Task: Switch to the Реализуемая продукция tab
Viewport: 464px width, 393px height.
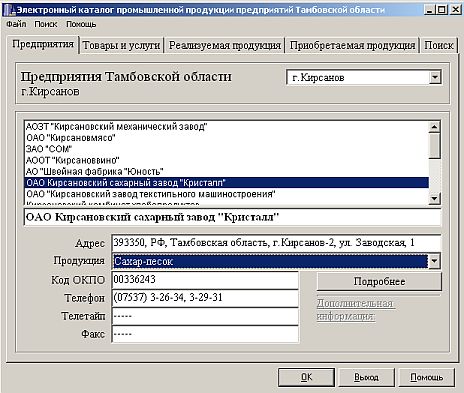Action: tap(225, 45)
